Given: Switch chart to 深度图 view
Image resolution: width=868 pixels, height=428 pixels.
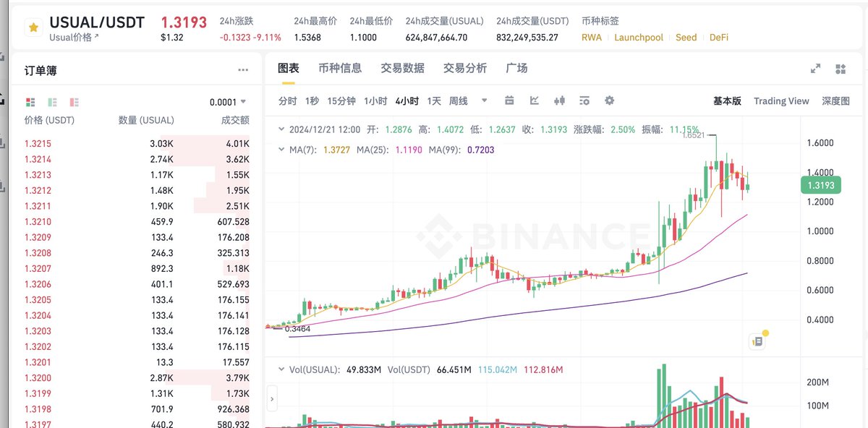Looking at the screenshot, I should (x=835, y=100).
